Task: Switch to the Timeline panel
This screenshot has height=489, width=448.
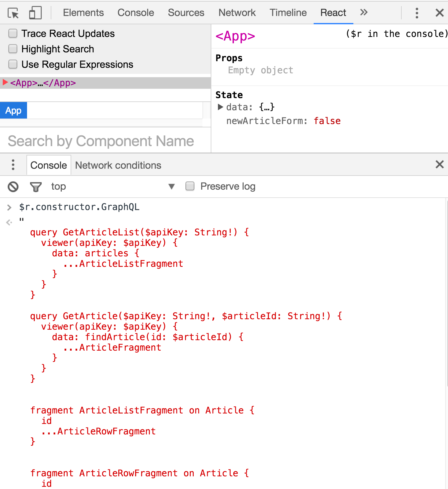Action: coord(288,13)
